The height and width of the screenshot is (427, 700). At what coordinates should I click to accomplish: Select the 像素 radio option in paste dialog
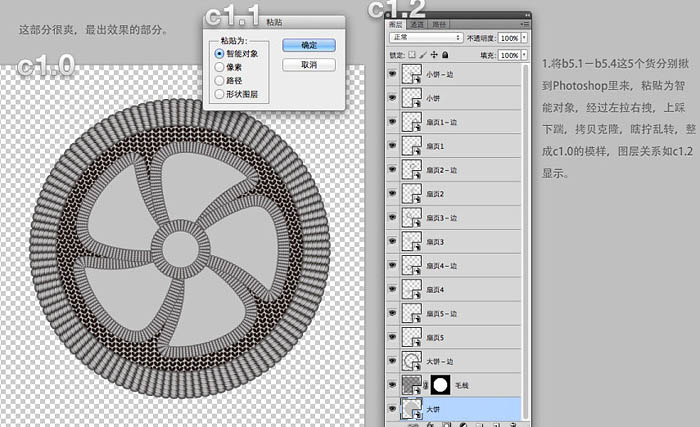point(220,67)
